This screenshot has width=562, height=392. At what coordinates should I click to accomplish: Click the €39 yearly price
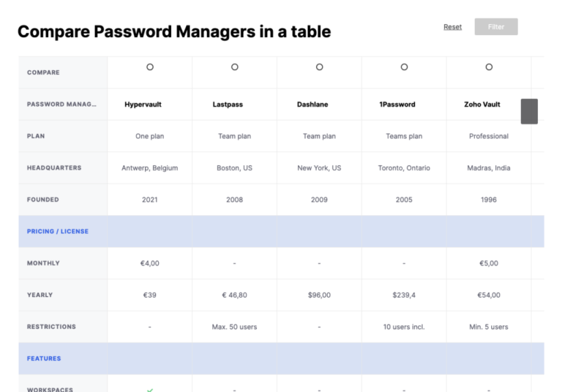[150, 295]
